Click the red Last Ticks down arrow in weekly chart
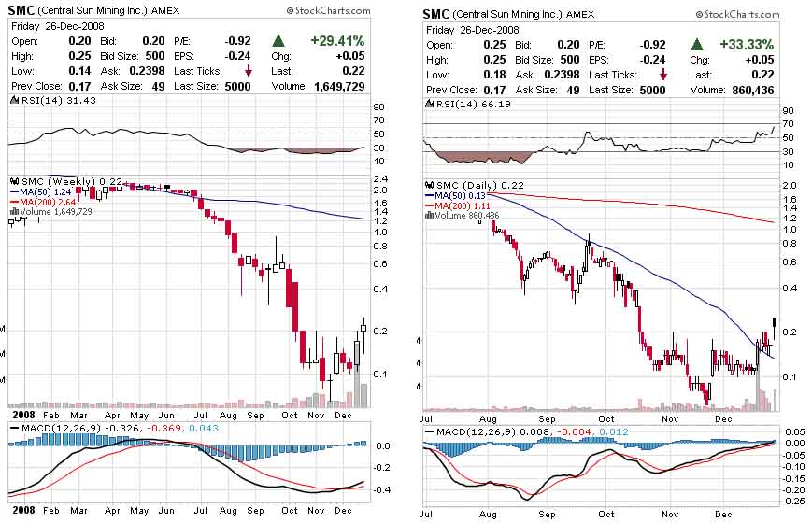This screenshot has height=523, width=812. click(248, 71)
